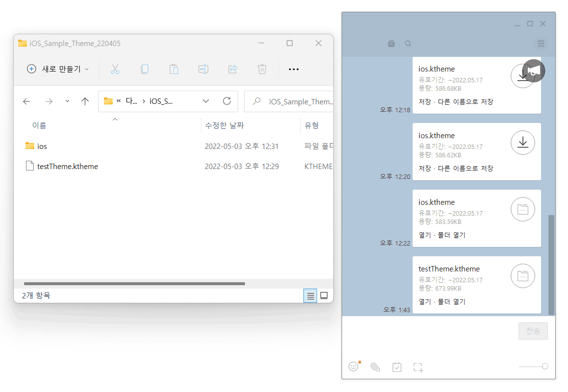Open the schedule icon in the chat toolbar
The height and width of the screenshot is (392, 568).
coord(396,367)
